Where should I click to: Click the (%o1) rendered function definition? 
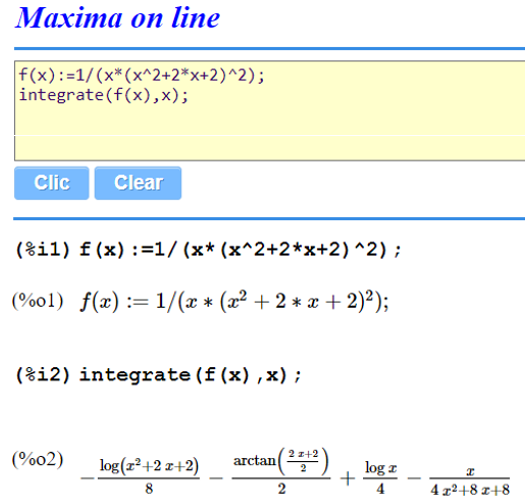point(234,301)
